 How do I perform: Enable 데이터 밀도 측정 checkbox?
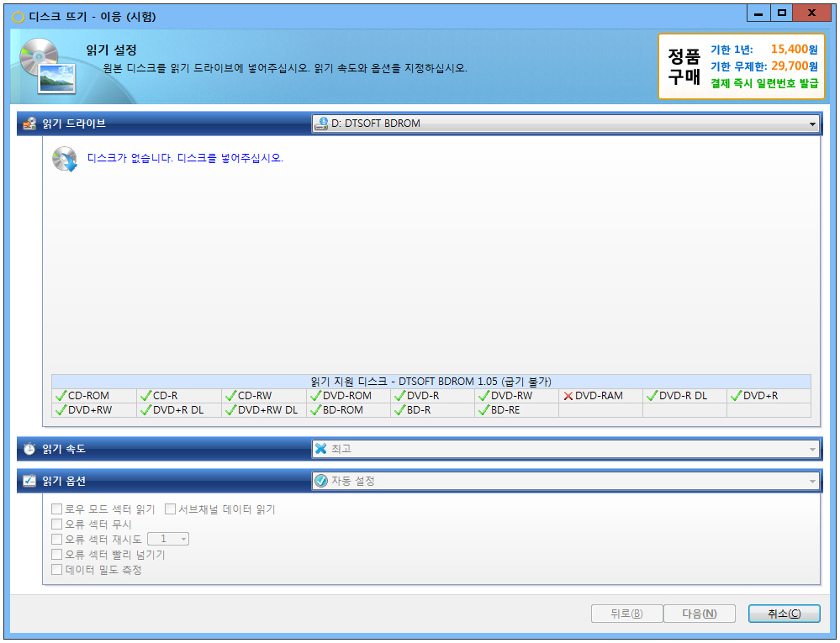[57, 570]
